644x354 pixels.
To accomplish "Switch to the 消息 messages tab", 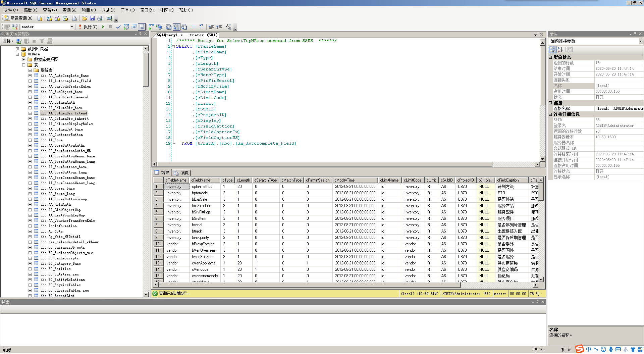I will [x=181, y=173].
